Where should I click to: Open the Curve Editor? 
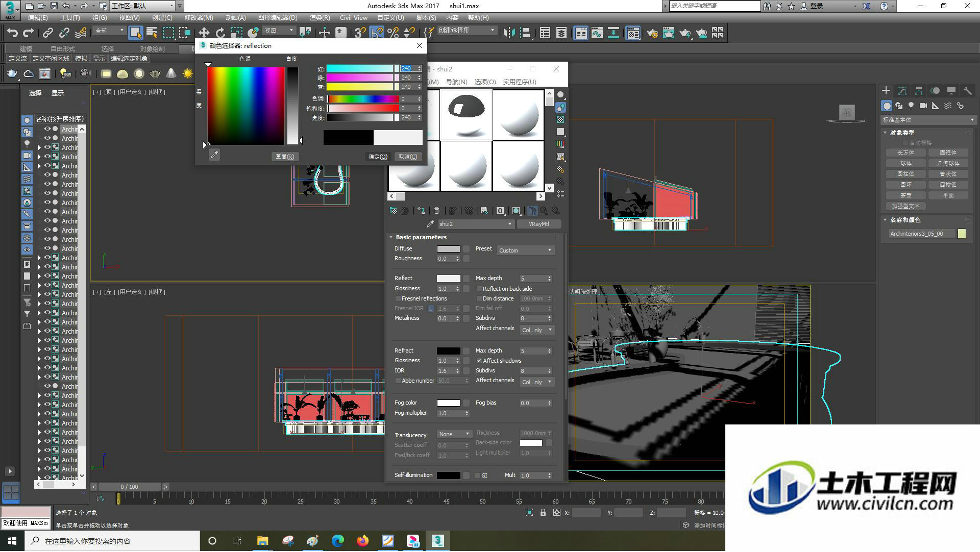[x=597, y=33]
